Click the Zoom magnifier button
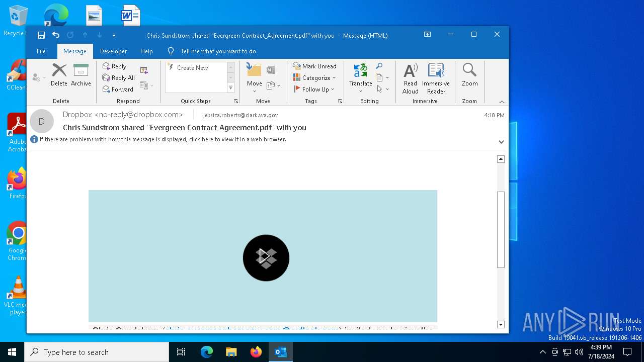The width and height of the screenshot is (644, 362). point(469,75)
